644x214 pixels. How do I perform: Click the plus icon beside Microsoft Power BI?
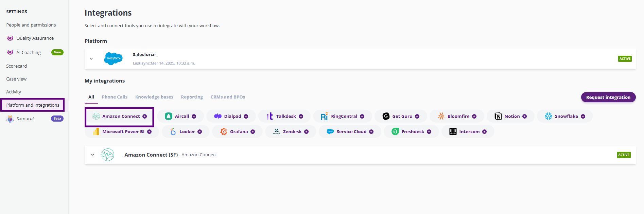point(149,132)
